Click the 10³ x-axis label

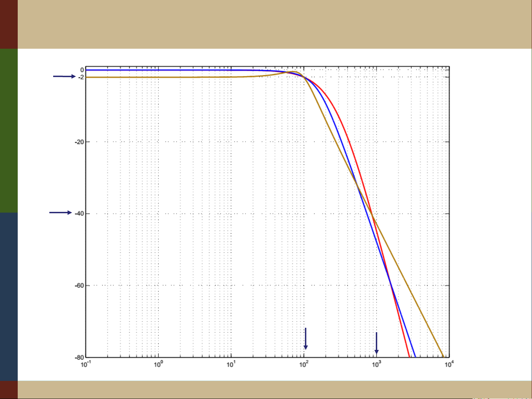point(376,365)
